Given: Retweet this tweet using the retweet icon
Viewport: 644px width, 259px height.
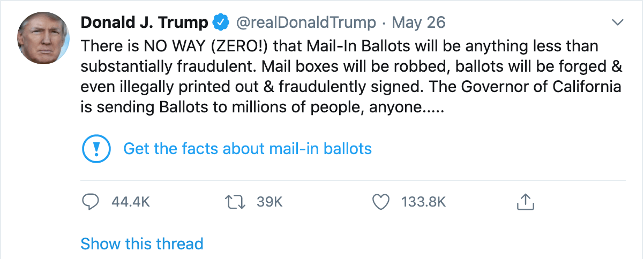Looking at the screenshot, I should 237,202.
